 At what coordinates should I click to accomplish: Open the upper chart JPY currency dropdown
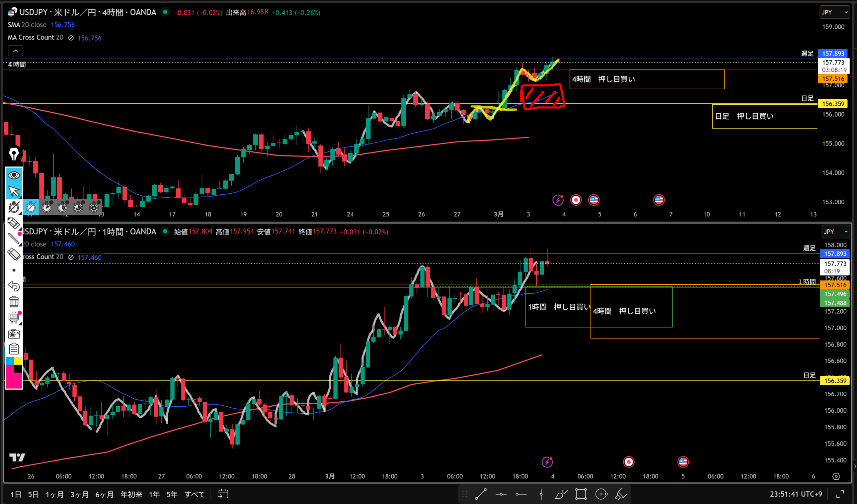coord(834,12)
